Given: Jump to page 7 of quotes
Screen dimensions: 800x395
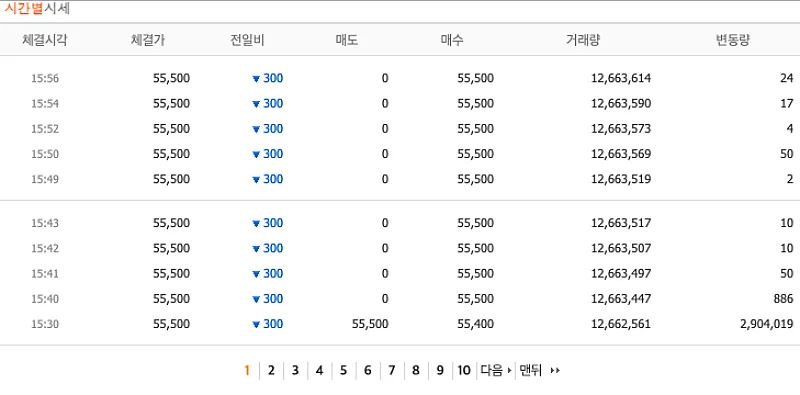Looking at the screenshot, I should point(391,371).
